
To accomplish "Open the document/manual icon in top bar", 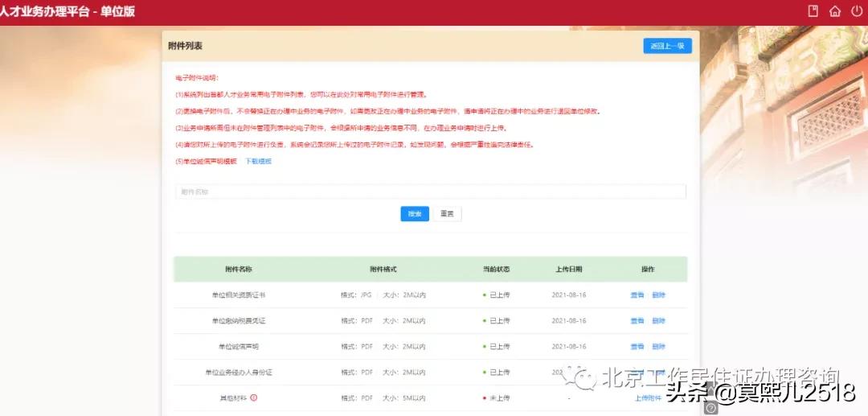I will click(x=813, y=11).
